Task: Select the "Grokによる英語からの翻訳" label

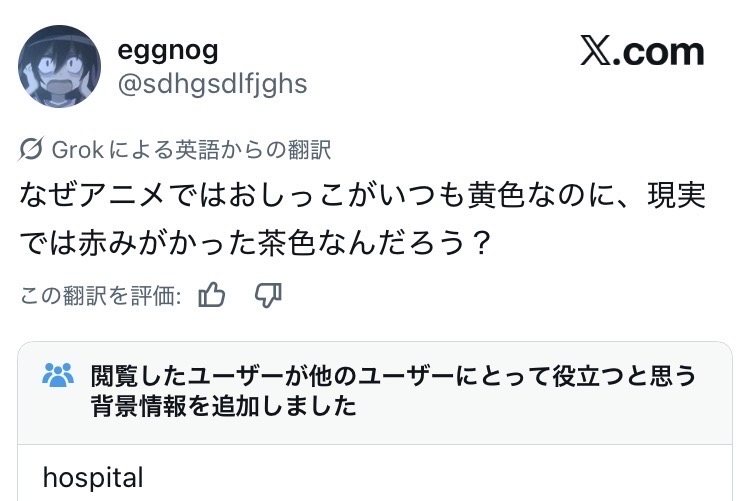Action: tap(191, 150)
